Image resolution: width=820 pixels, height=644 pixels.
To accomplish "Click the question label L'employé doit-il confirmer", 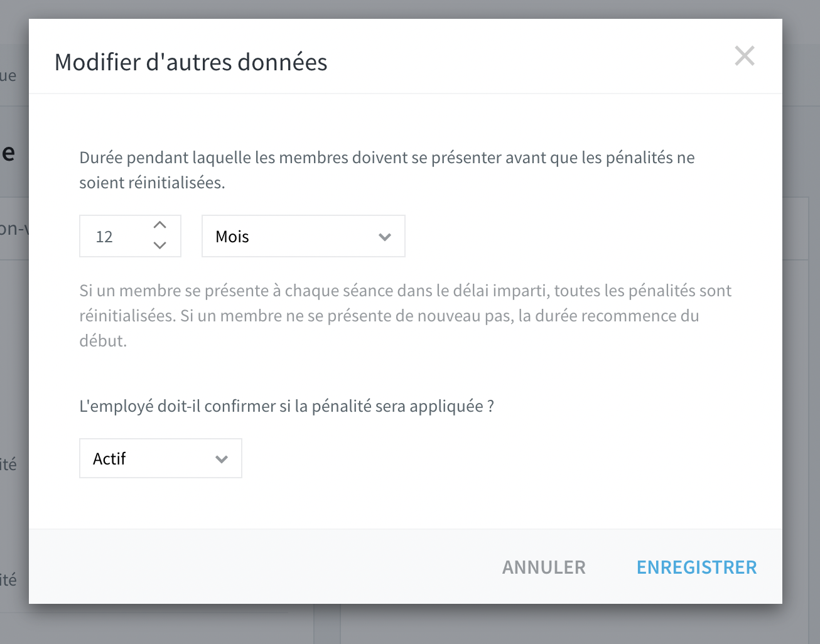I will [x=286, y=406].
